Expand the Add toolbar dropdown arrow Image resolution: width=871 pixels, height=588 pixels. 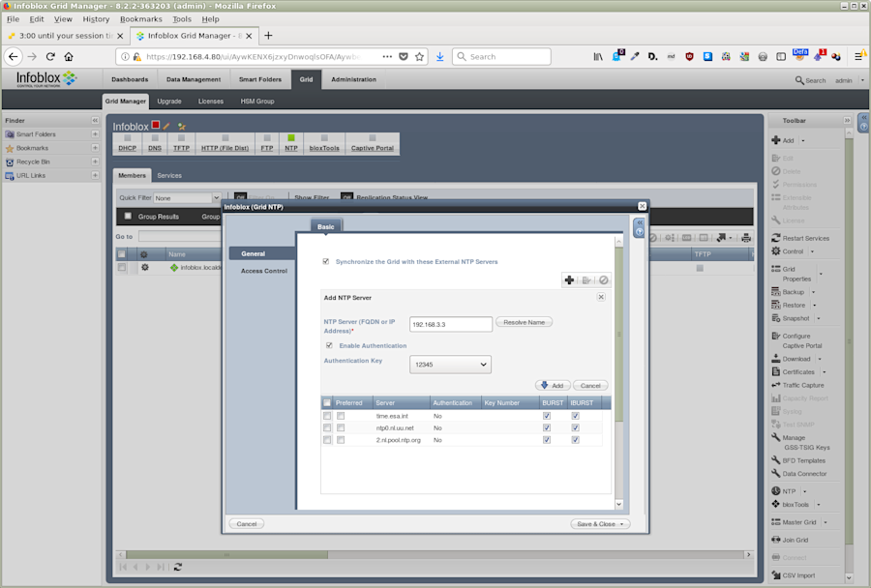803,141
